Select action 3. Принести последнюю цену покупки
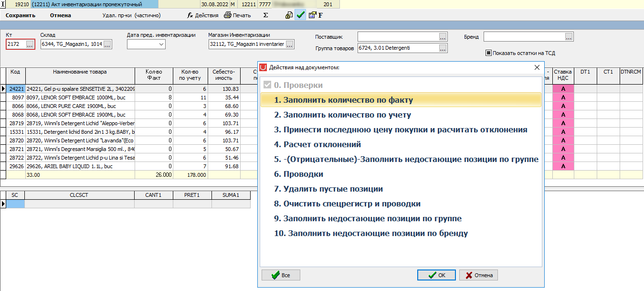Screen dimensions: 644x291 [401, 129]
